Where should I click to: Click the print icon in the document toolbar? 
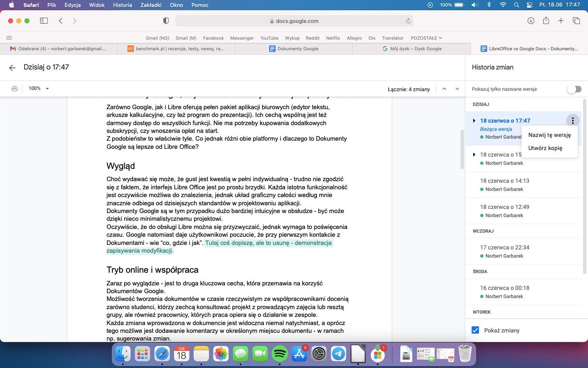(15, 89)
